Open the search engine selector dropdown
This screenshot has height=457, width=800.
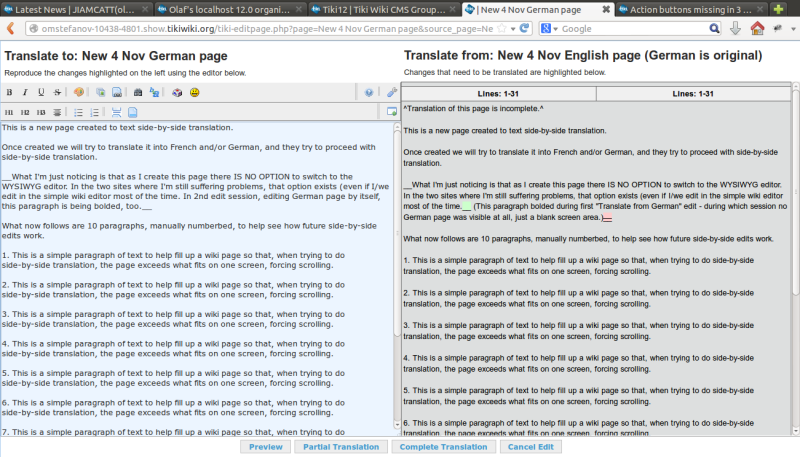[x=549, y=29]
